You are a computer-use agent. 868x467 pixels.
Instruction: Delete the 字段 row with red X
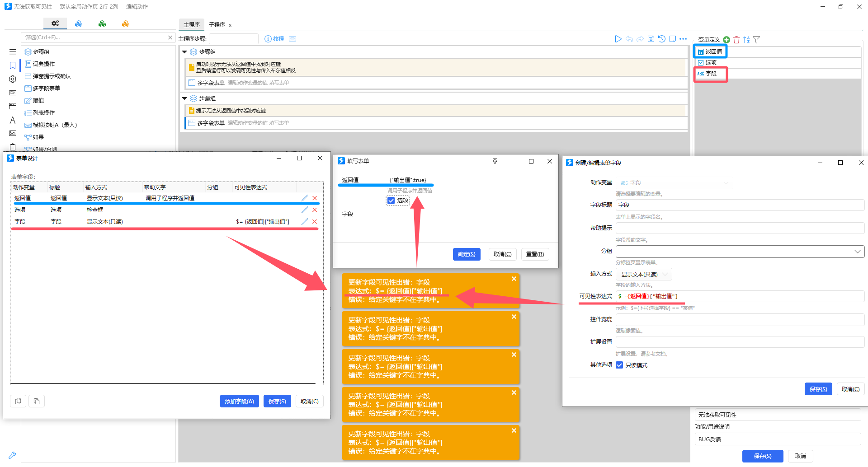pos(315,222)
